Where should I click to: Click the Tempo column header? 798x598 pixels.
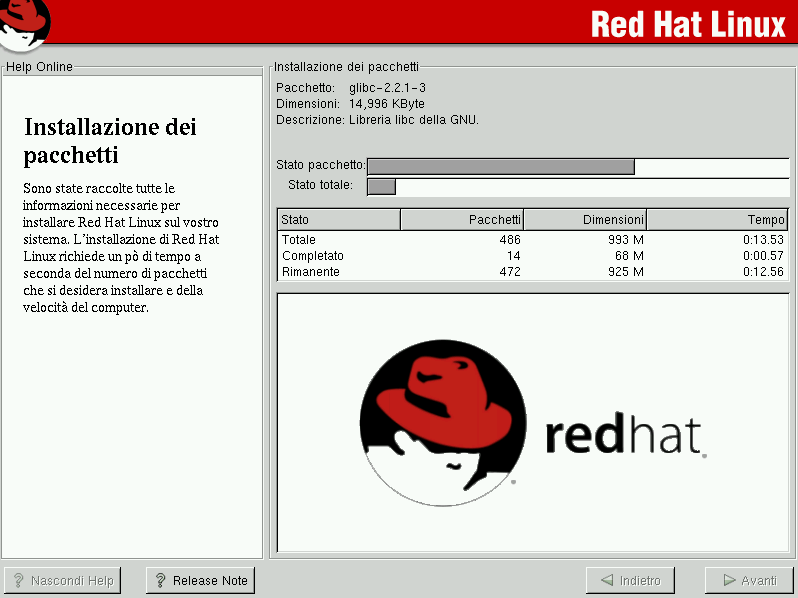click(717, 220)
